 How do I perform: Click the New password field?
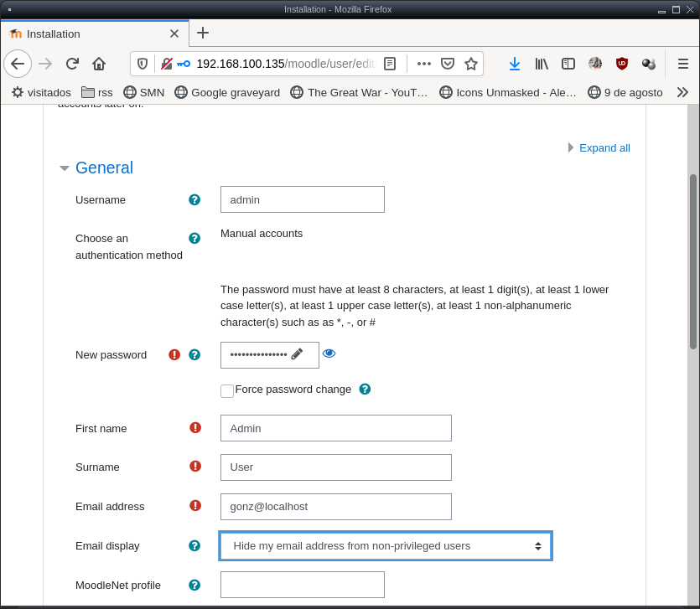270,354
